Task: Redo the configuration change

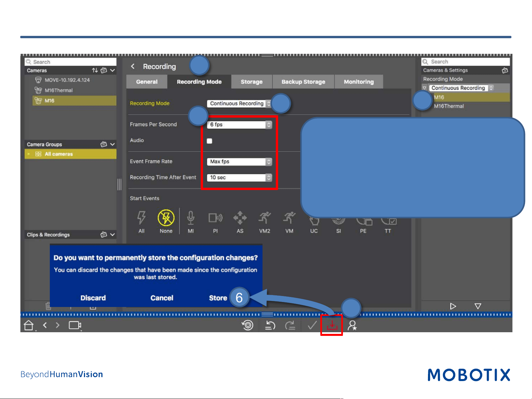Action: click(290, 326)
